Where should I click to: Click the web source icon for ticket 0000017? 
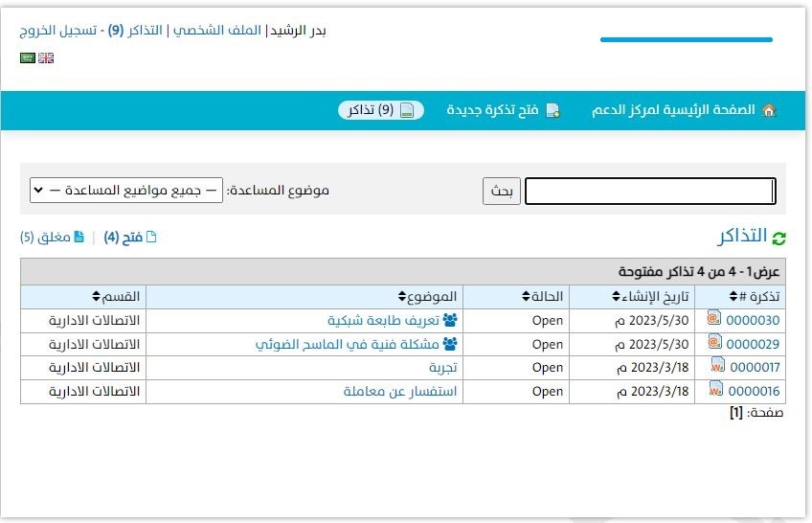[718, 365]
